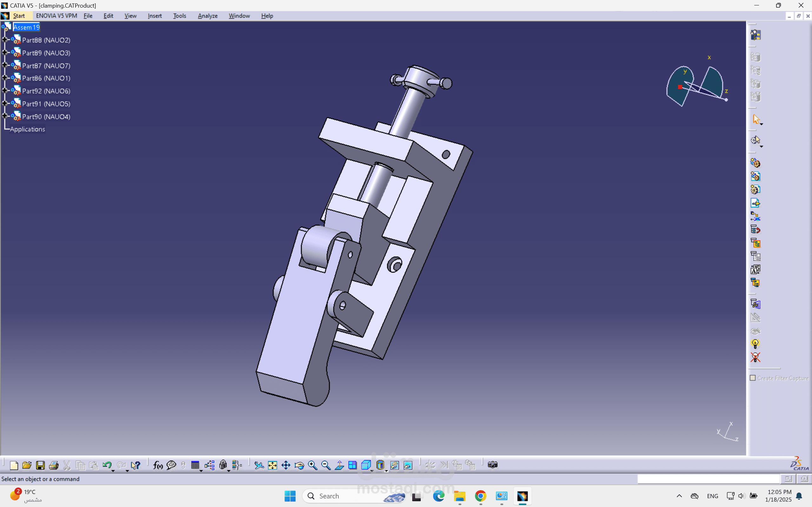Toggle the yellow lightbulb hide/show icon

point(755,344)
